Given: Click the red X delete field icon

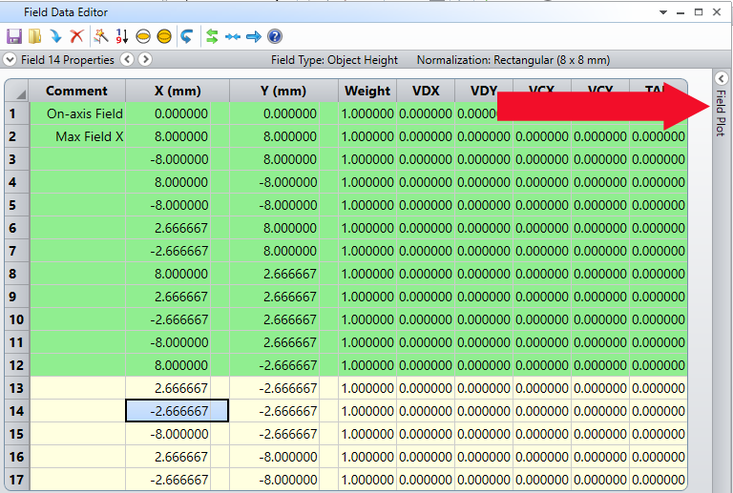Looking at the screenshot, I should point(76,36).
